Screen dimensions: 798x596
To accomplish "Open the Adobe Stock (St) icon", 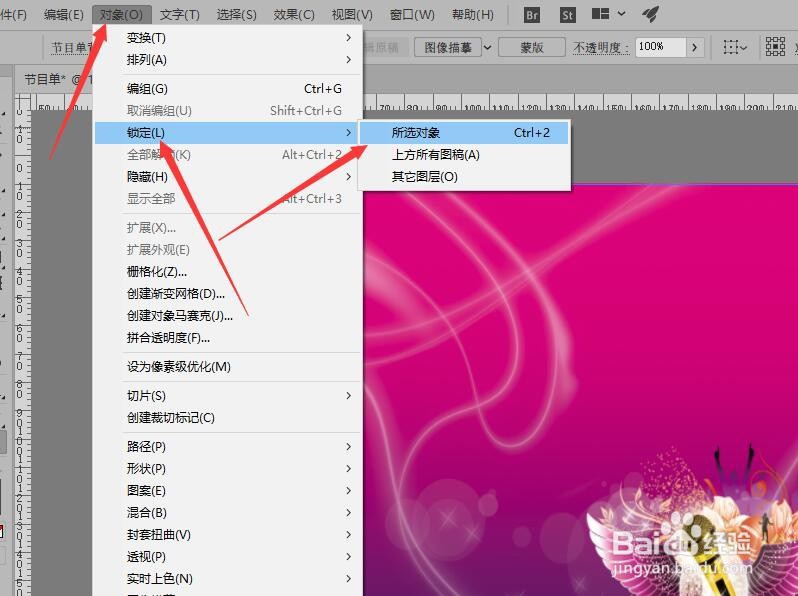I will (x=567, y=14).
